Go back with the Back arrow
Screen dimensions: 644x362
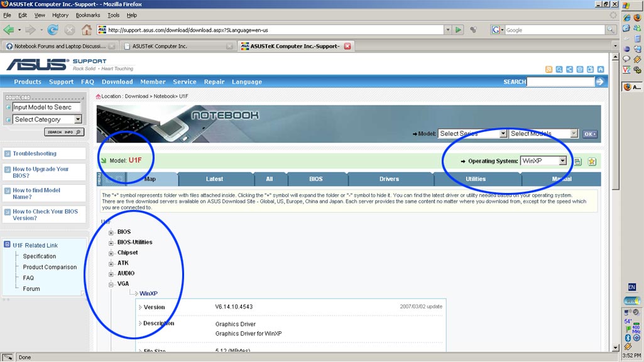click(9, 30)
